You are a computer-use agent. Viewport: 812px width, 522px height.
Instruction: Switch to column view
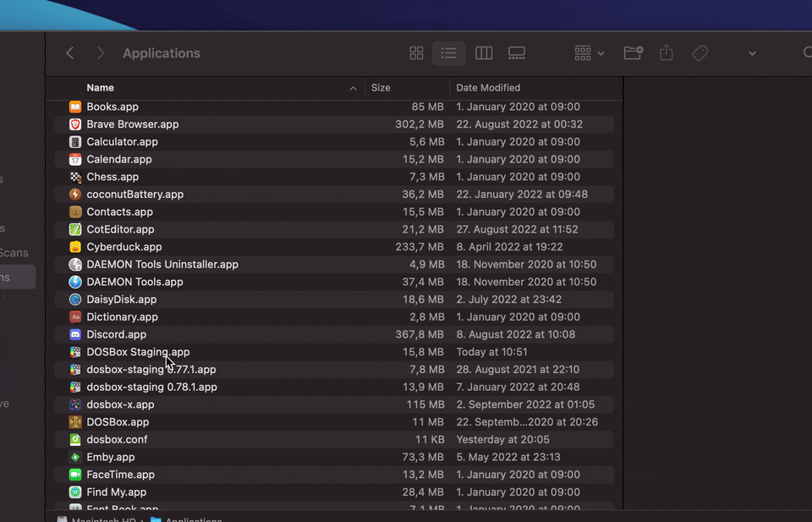pyautogui.click(x=484, y=52)
